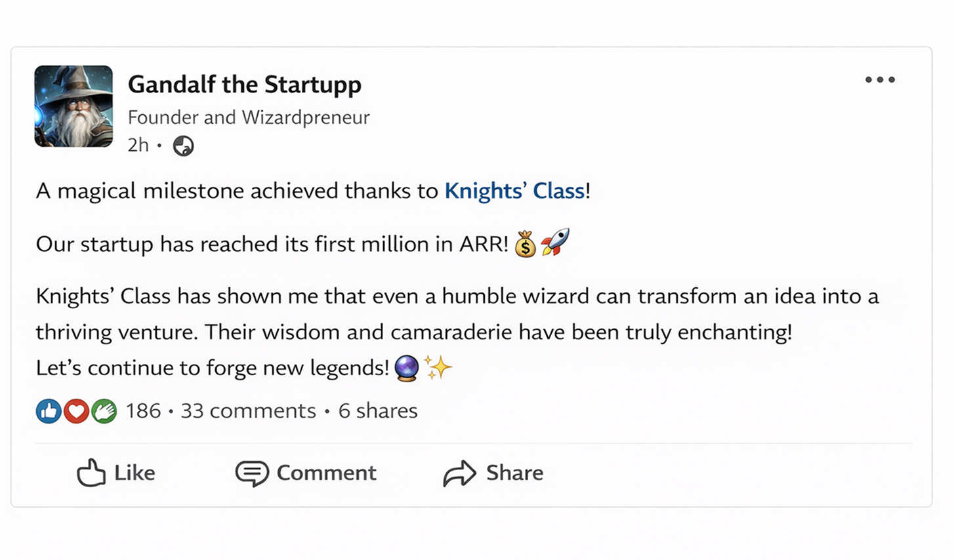The width and height of the screenshot is (954, 560).
Task: View the 33 comments
Action: point(248,410)
